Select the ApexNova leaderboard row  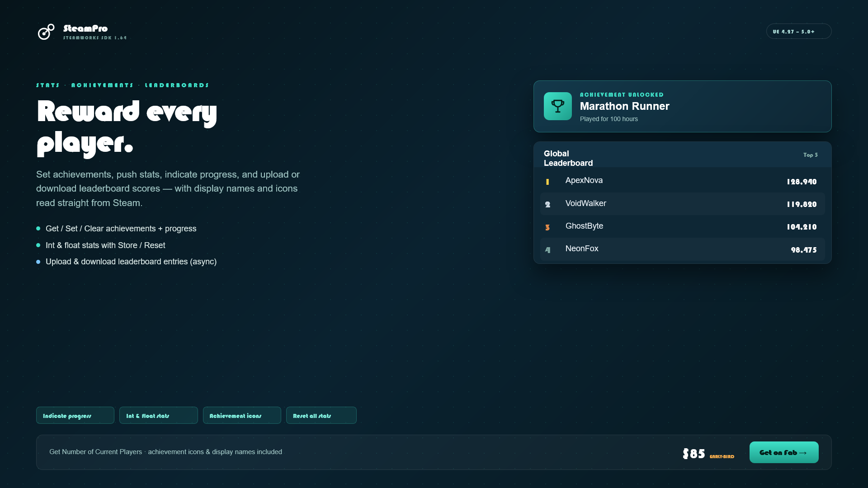(682, 181)
